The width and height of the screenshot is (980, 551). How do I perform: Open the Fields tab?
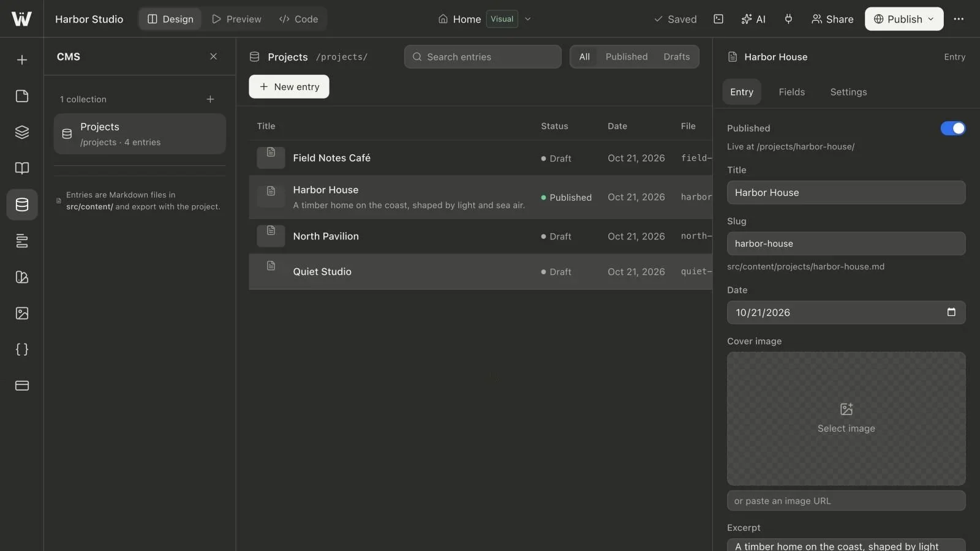pyautogui.click(x=792, y=92)
